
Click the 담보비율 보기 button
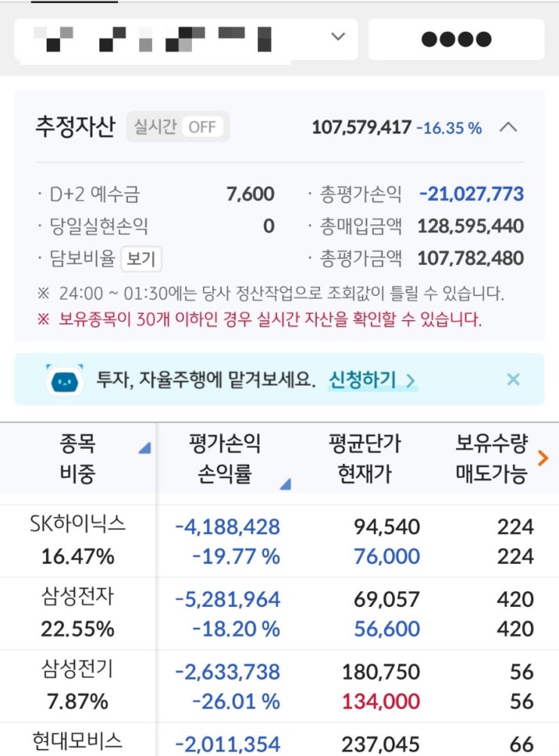[x=141, y=259]
